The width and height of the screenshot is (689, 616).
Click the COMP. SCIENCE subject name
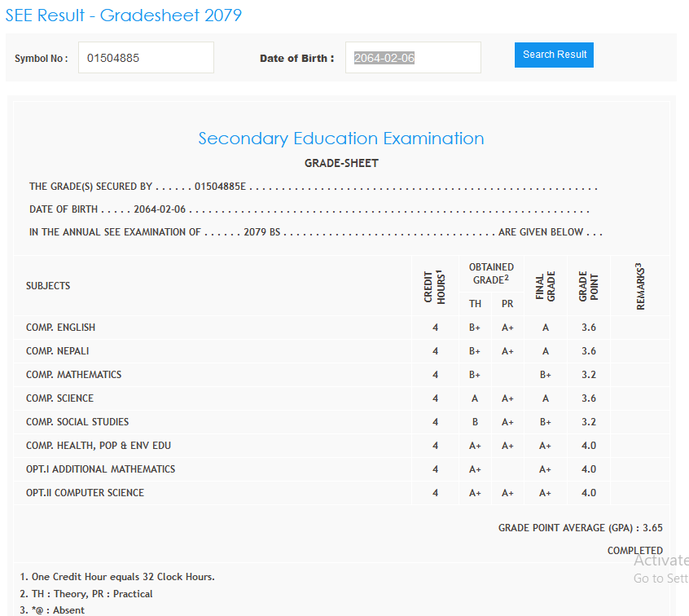[x=59, y=398]
